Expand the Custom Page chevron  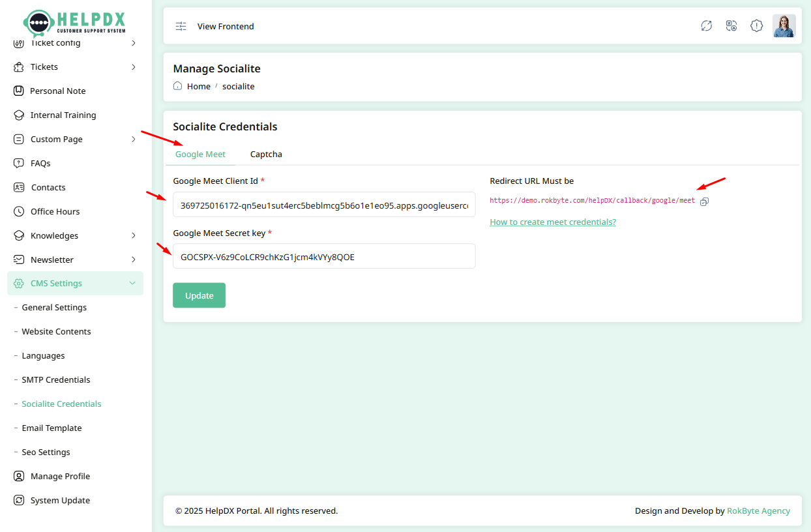click(133, 139)
